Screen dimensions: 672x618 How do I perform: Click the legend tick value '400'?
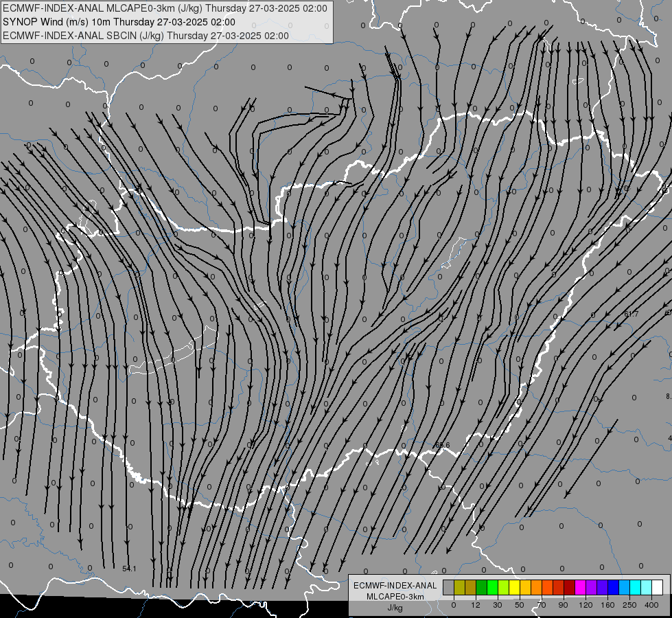pos(651,605)
